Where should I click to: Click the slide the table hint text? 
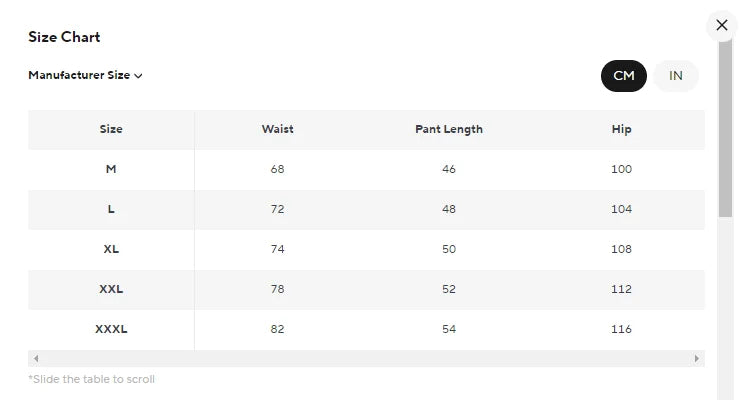click(x=91, y=379)
